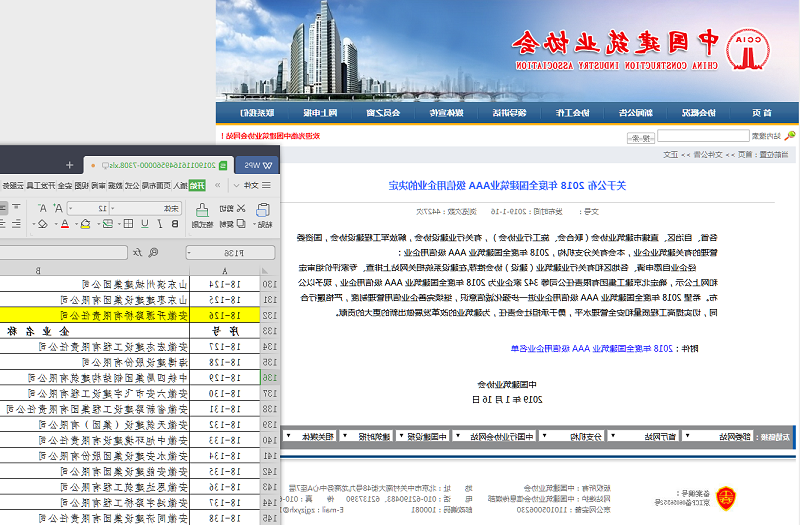
Task: Switch to the 数据 ribbon tab
Action: pyautogui.click(x=115, y=185)
